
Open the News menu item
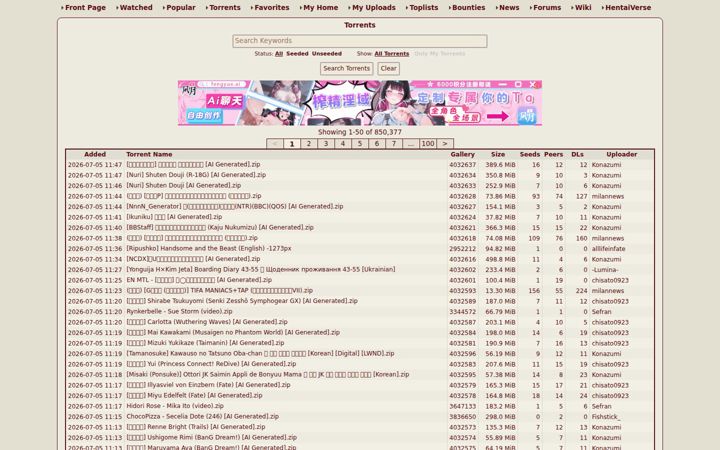(509, 7)
